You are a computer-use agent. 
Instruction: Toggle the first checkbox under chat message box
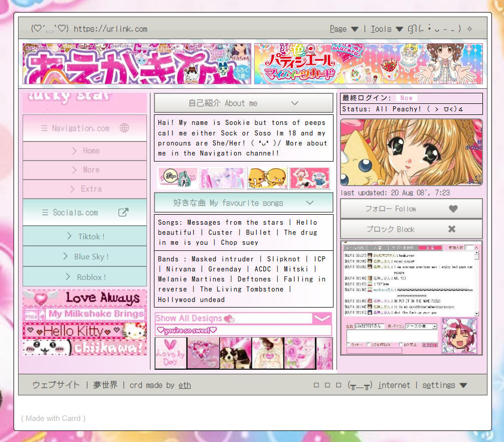point(349,344)
